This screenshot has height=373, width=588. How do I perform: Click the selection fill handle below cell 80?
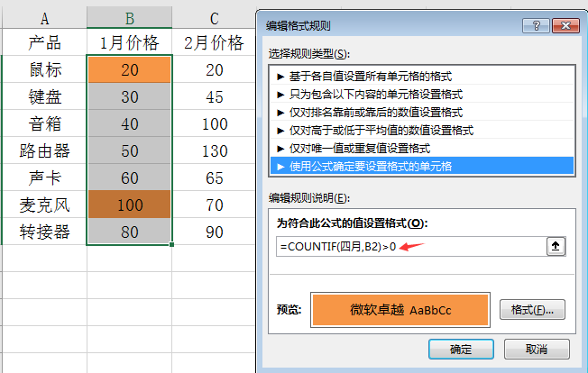tap(171, 244)
